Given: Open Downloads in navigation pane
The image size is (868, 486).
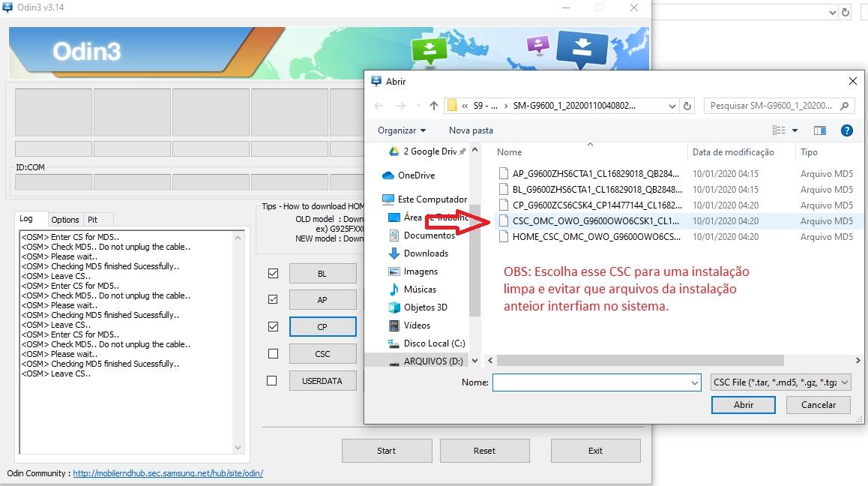Looking at the screenshot, I should point(419,253).
